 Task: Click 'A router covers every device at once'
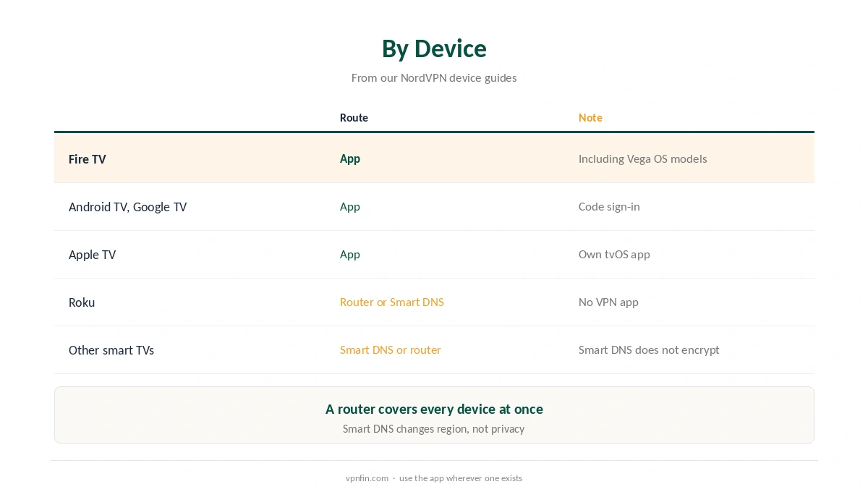[x=434, y=409]
